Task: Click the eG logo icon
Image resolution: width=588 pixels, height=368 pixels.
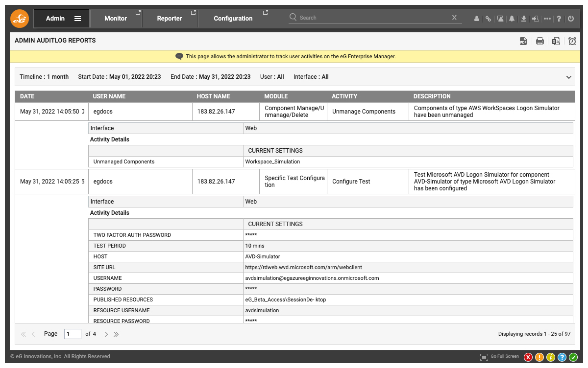Action: (x=20, y=19)
